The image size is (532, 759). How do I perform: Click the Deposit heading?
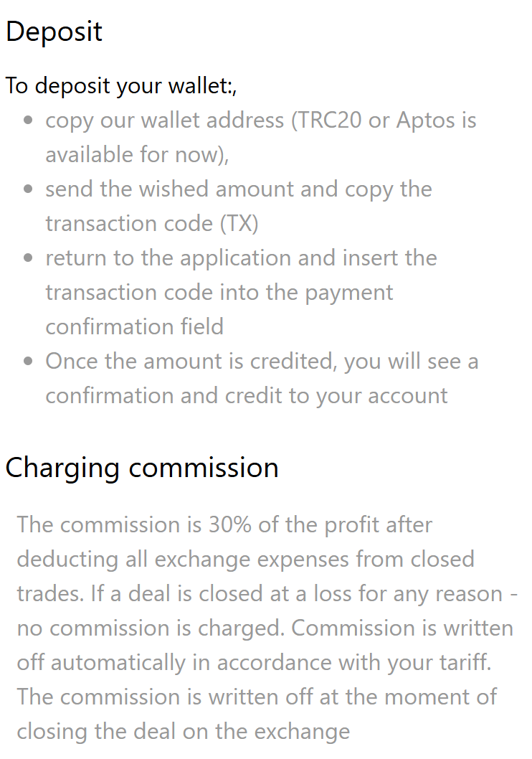[54, 32]
